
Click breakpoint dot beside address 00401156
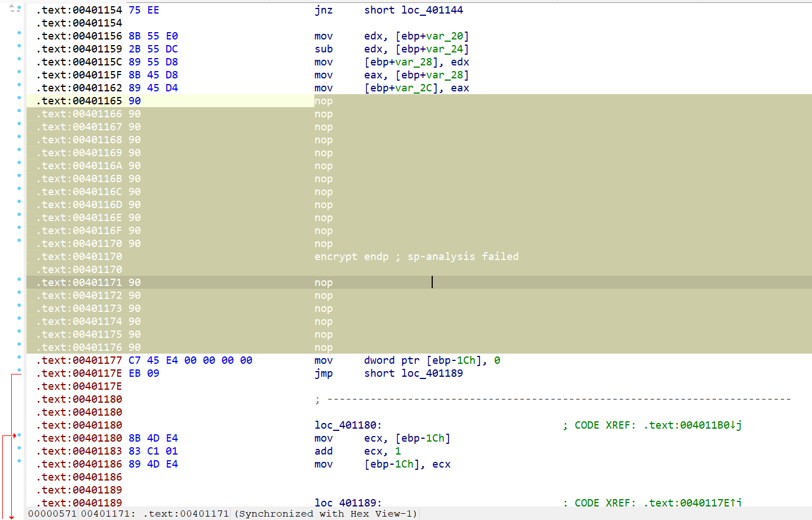coord(19,33)
